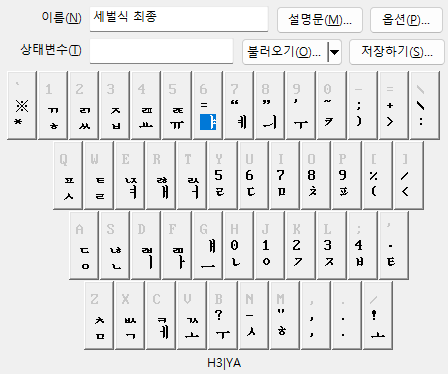Select the 7 key with ㅖ
448x374 pixels.
(x=239, y=105)
